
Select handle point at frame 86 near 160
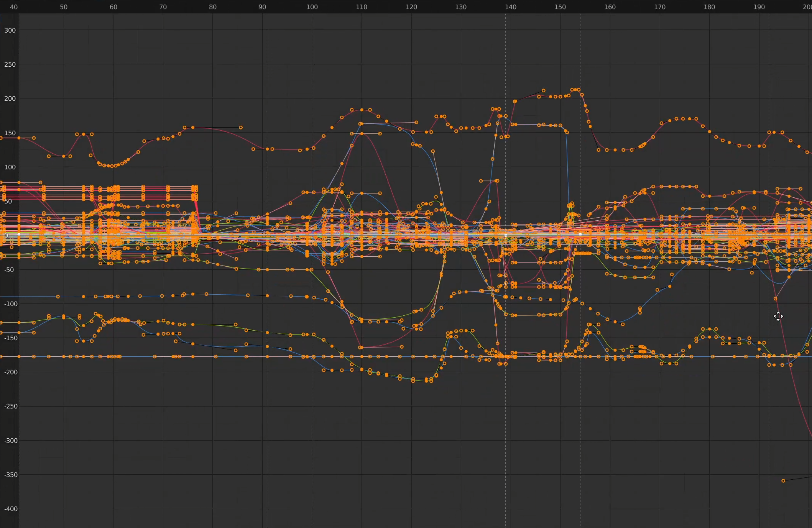(x=241, y=127)
